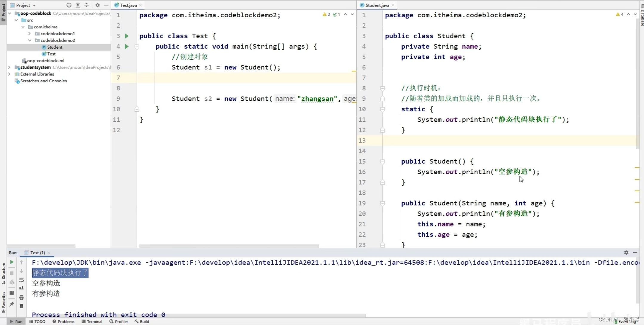Image resolution: width=644 pixels, height=325 pixels.
Task: Click the Settings gear icon in run panel
Action: click(626, 252)
